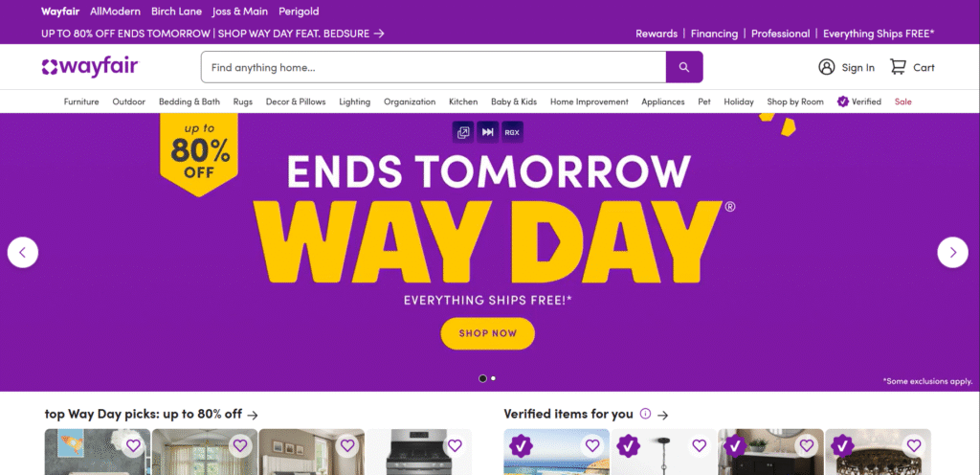The width and height of the screenshot is (980, 475).
Task: Select the second carousel dot indicator
Action: [493, 378]
